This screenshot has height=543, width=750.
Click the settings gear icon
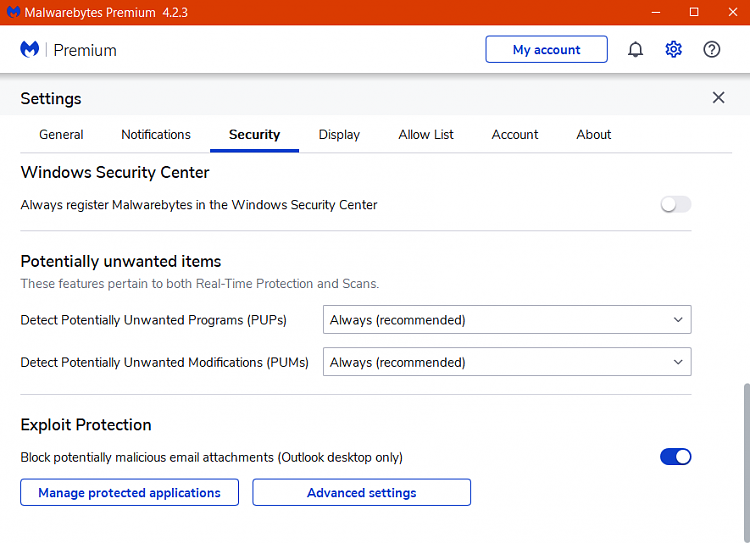[673, 49]
